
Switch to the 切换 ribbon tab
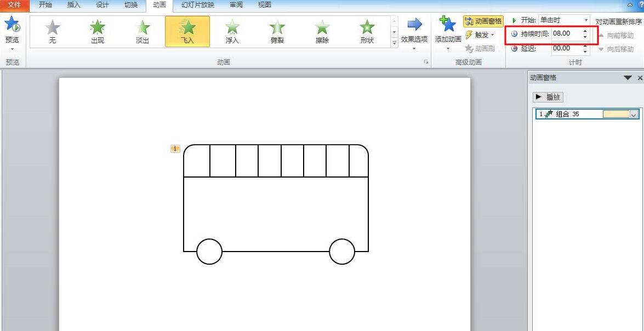pyautogui.click(x=130, y=5)
